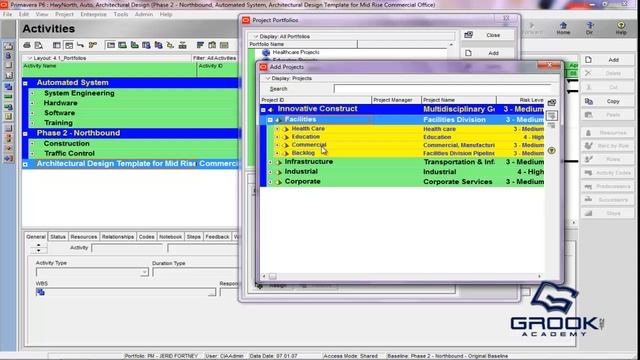Switch to the Feedback tab
The height and width of the screenshot is (360, 640).
pyautogui.click(x=217, y=237)
